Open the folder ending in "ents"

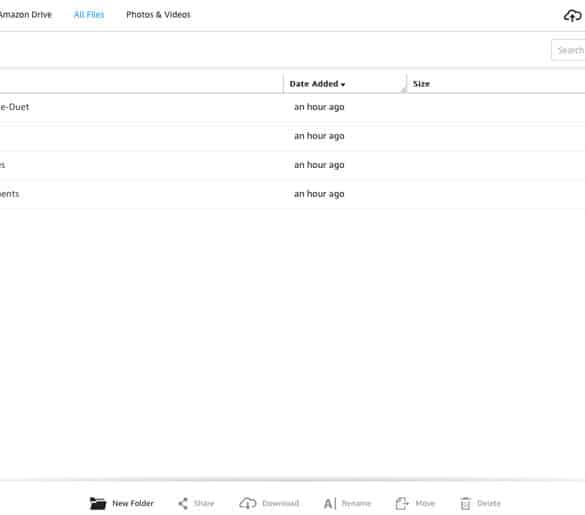point(10,194)
